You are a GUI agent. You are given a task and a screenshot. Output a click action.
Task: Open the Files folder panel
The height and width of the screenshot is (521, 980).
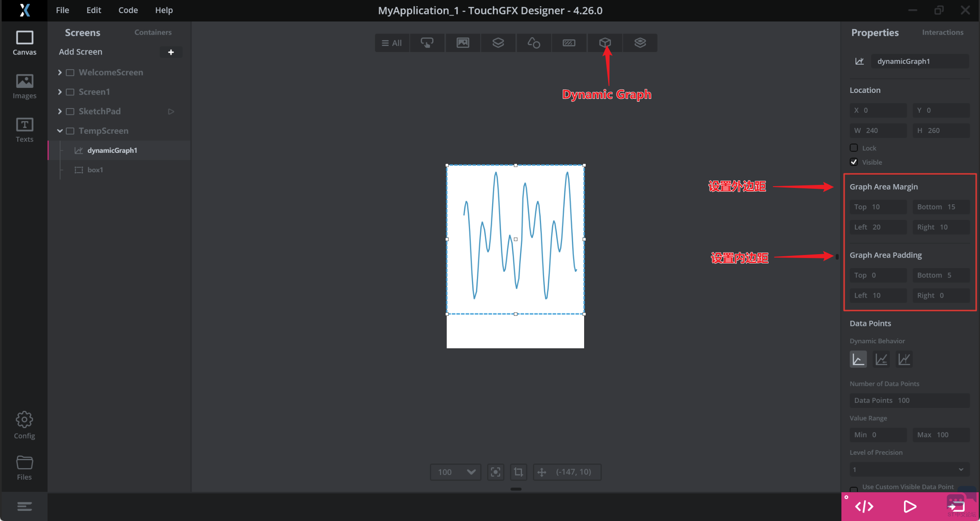click(x=24, y=467)
